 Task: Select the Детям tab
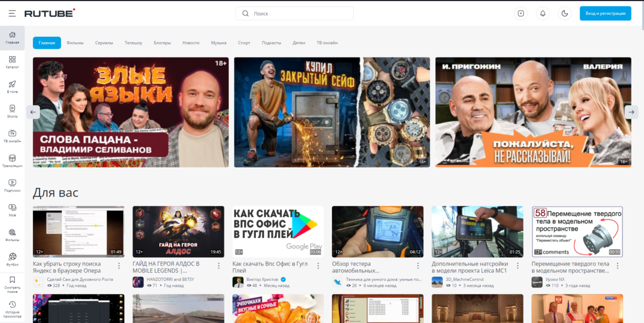pyautogui.click(x=299, y=43)
